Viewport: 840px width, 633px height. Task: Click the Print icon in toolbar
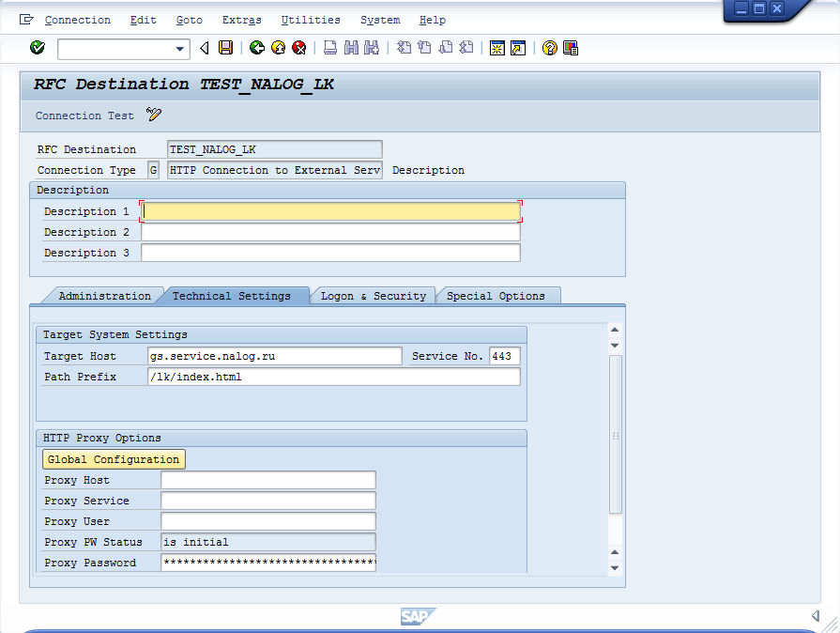point(330,48)
